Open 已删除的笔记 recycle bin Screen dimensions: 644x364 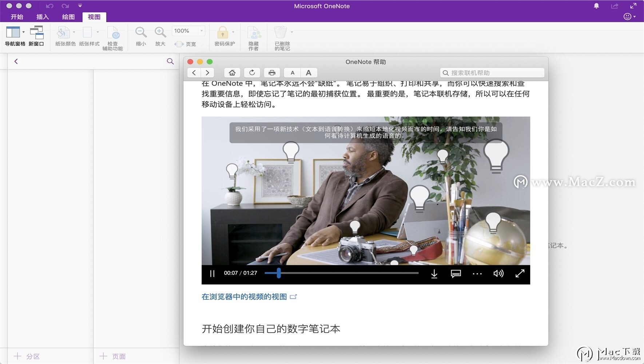pyautogui.click(x=281, y=32)
